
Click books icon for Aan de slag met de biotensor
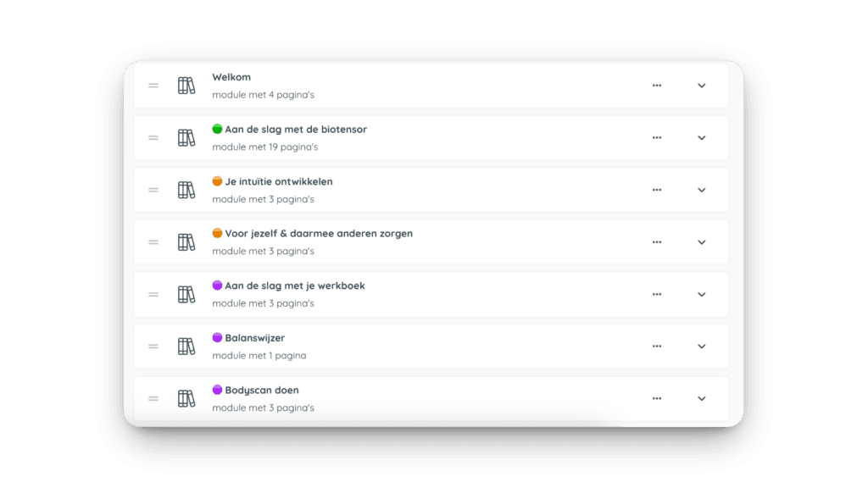186,138
